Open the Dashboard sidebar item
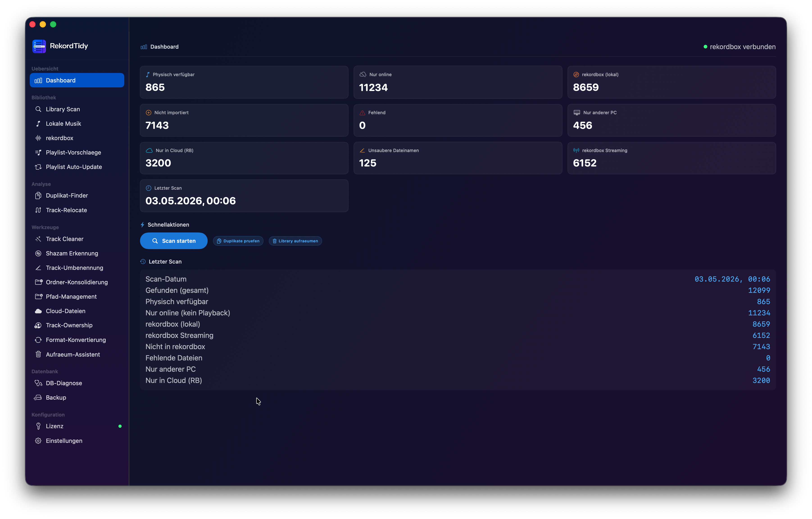 77,80
